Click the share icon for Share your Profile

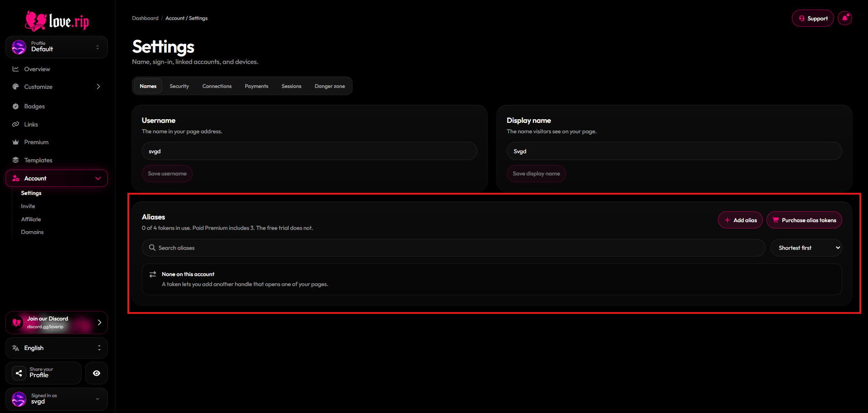click(x=19, y=373)
